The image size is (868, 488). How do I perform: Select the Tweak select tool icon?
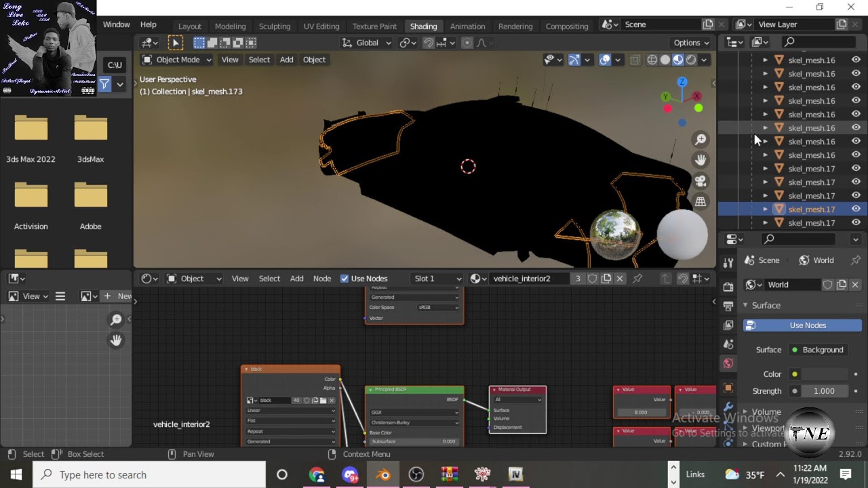pos(176,43)
